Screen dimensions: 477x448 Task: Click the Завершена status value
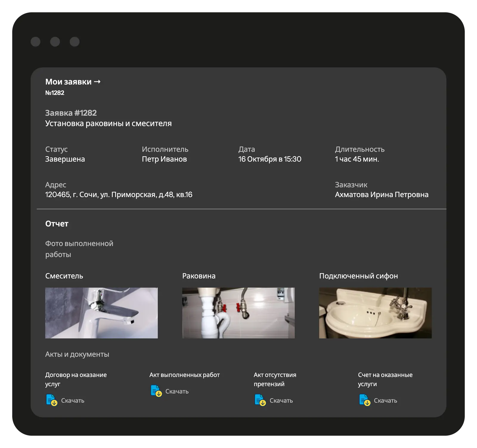(65, 159)
